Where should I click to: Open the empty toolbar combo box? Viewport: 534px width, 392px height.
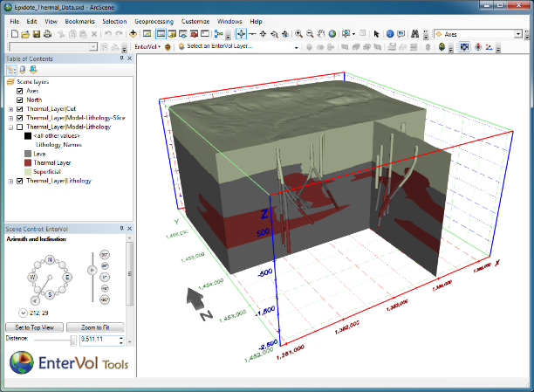(x=53, y=46)
